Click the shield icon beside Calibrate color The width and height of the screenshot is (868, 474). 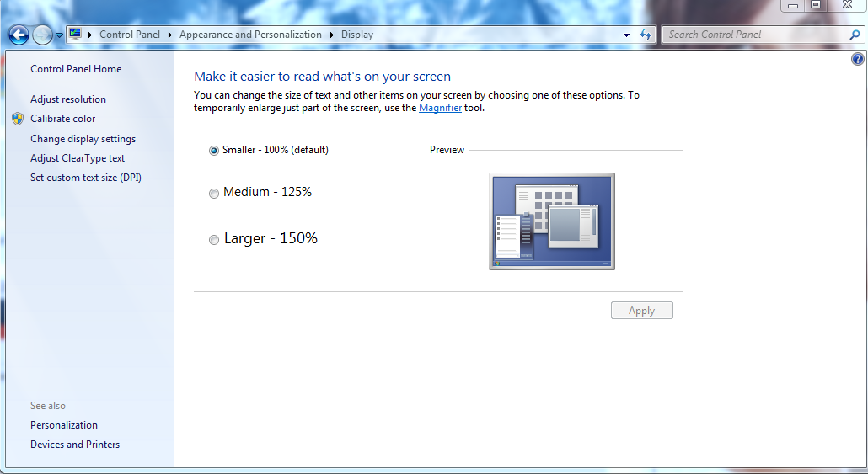(19, 119)
